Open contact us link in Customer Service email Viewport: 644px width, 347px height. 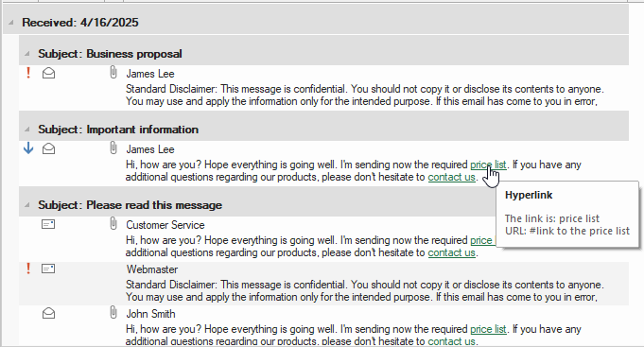[x=451, y=252]
